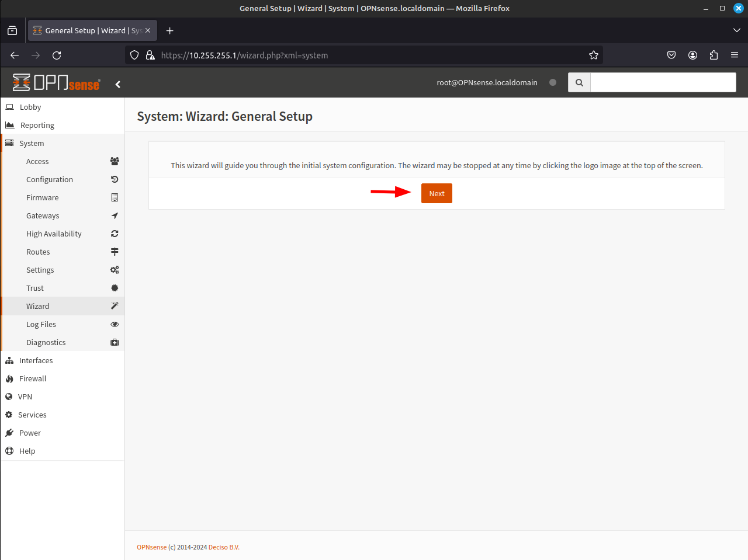Click the Log Files eye icon
Image resolution: width=748 pixels, height=560 pixels.
(115, 324)
